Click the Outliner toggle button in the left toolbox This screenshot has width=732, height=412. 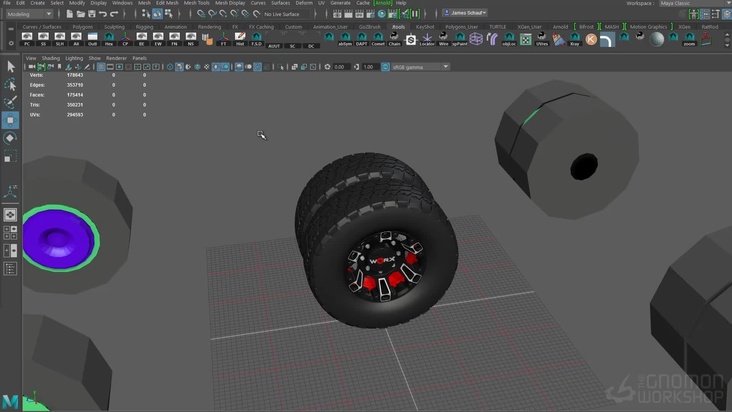10,268
